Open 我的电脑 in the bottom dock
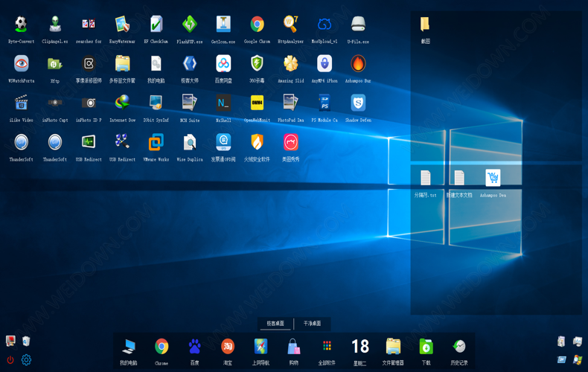The width and height of the screenshot is (588, 372). click(x=128, y=347)
